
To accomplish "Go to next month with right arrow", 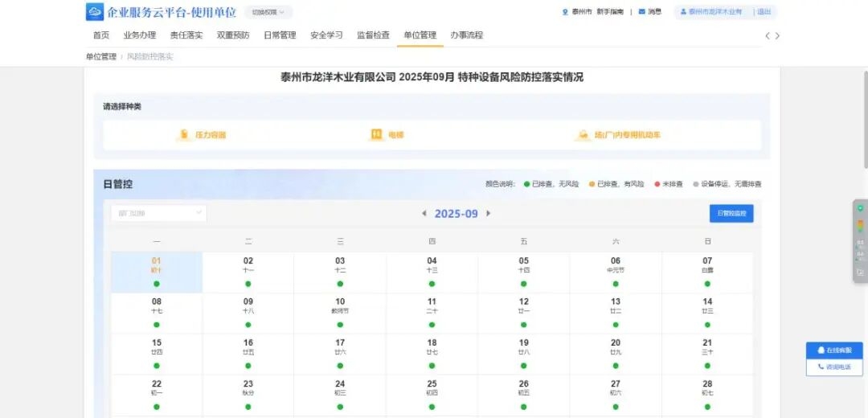I will (488, 214).
